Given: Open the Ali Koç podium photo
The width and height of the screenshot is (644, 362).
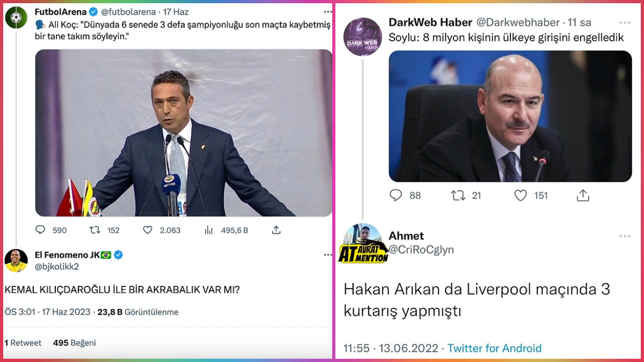Looking at the screenshot, I should (x=184, y=133).
